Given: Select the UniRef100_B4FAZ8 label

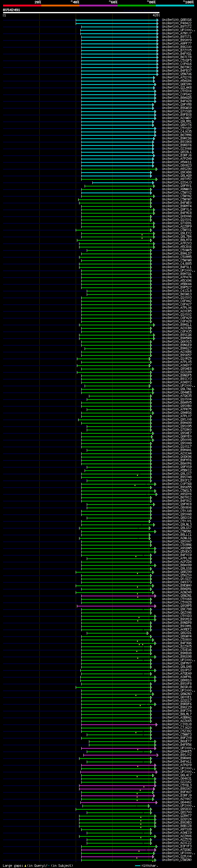Looking at the screenshot, I should click(176, 101).
